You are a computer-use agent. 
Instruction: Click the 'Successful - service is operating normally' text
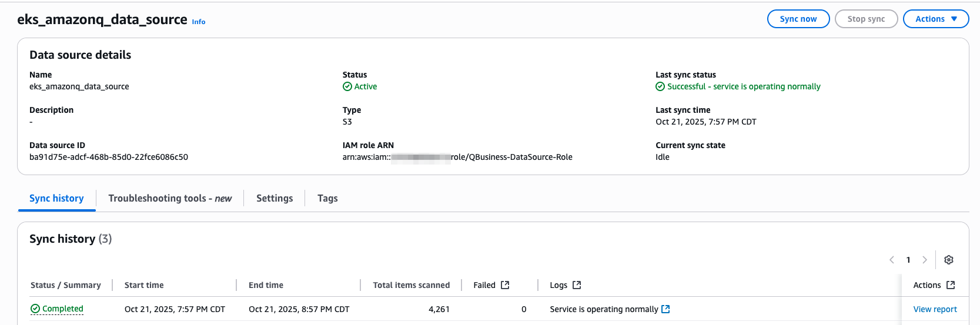[x=744, y=86]
